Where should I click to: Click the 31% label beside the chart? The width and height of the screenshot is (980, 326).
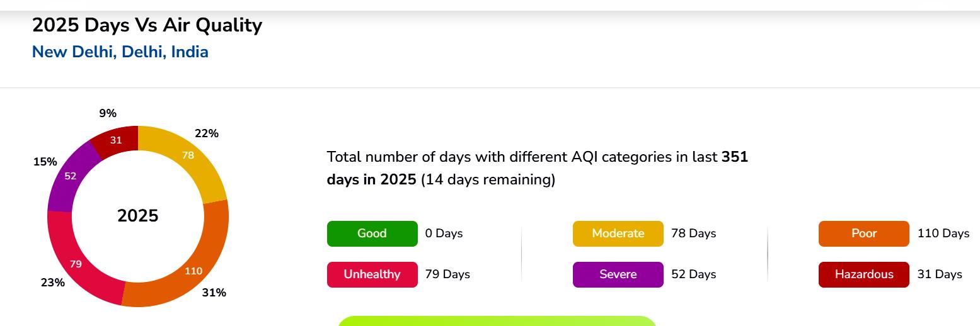tap(214, 293)
